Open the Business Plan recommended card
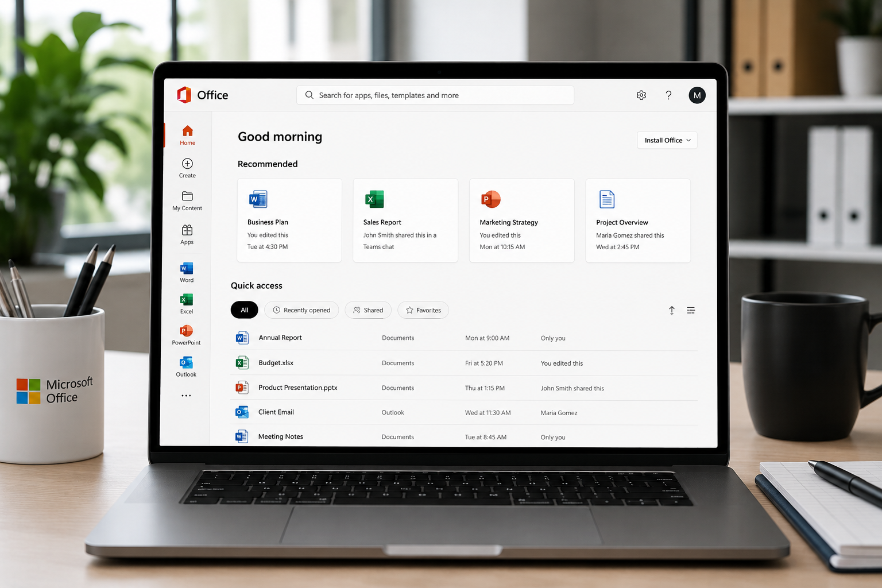The image size is (882, 588). click(289, 220)
